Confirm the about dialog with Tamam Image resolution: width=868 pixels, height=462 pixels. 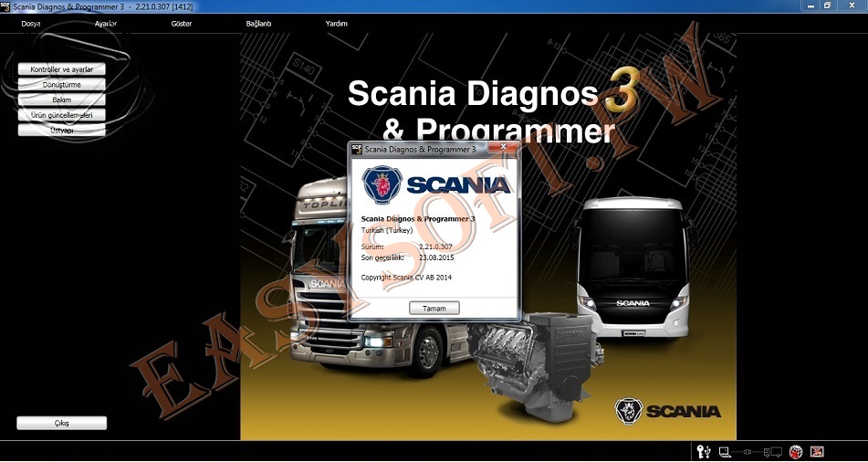(x=434, y=309)
